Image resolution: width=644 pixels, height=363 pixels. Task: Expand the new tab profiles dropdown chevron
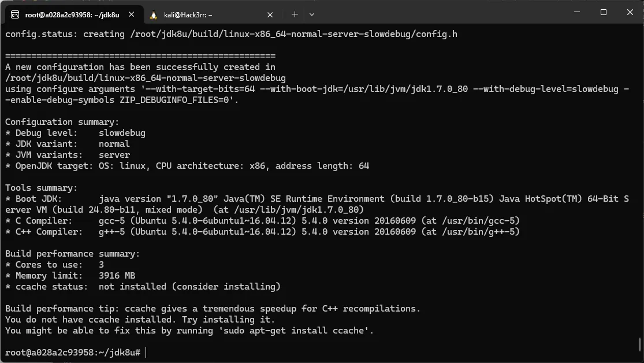coord(312,14)
